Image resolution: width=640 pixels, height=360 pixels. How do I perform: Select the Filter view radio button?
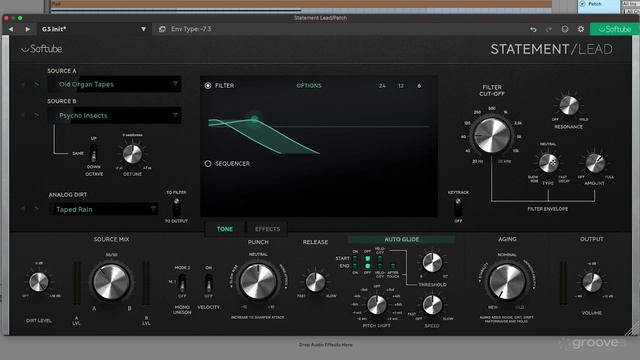coord(208,86)
